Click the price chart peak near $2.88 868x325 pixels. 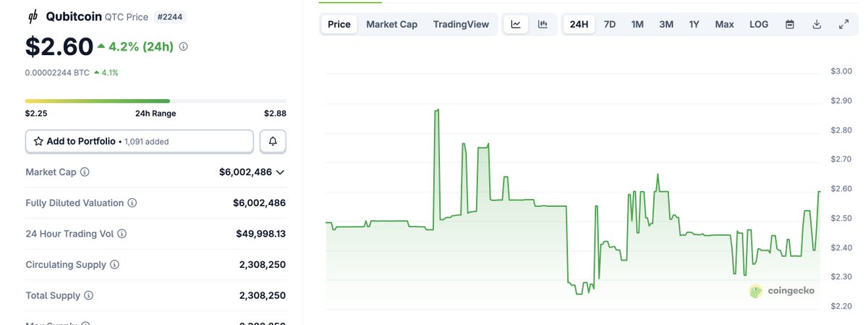(x=438, y=110)
